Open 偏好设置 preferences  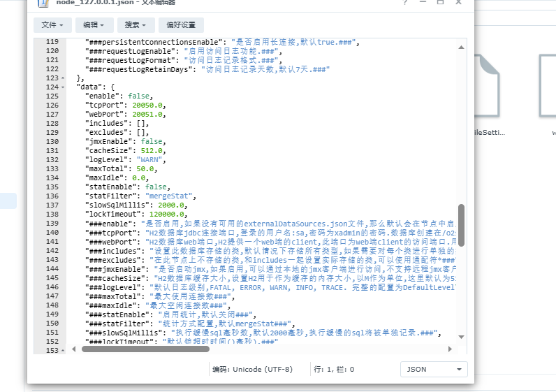(181, 25)
